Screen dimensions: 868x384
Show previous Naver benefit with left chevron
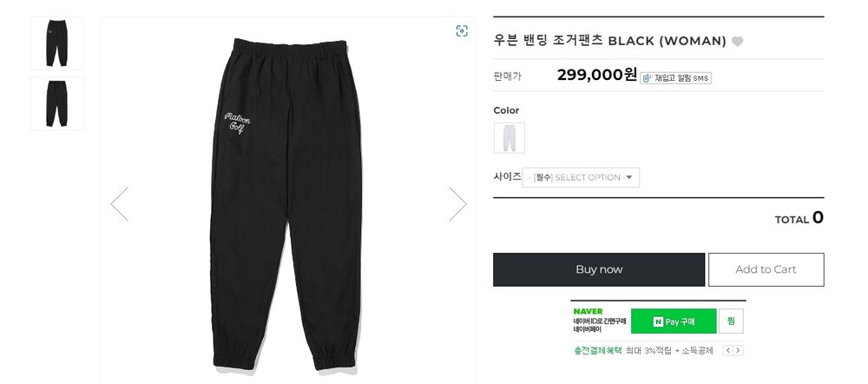pyautogui.click(x=728, y=351)
